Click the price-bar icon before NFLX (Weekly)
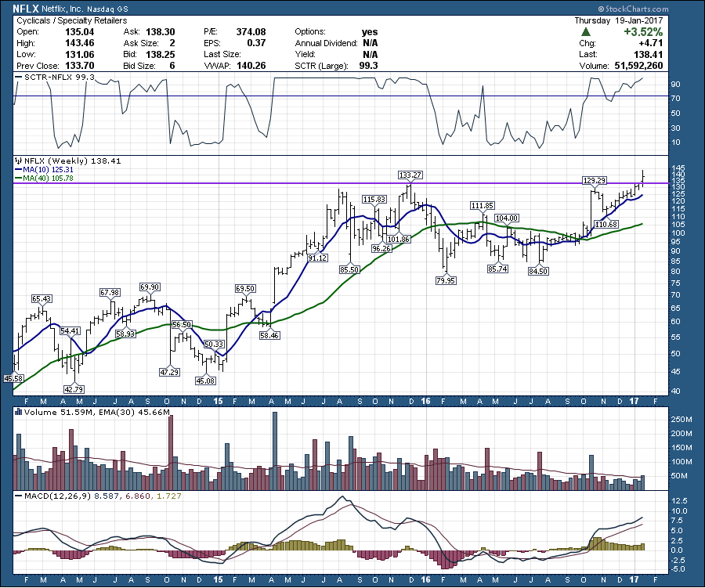Screen dimensions: 705x588 (19, 161)
